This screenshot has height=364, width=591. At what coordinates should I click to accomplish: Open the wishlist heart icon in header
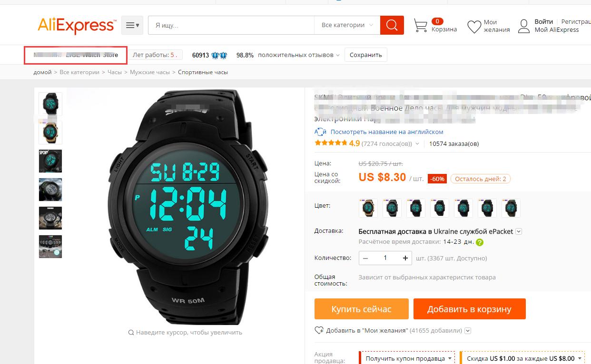tap(474, 27)
